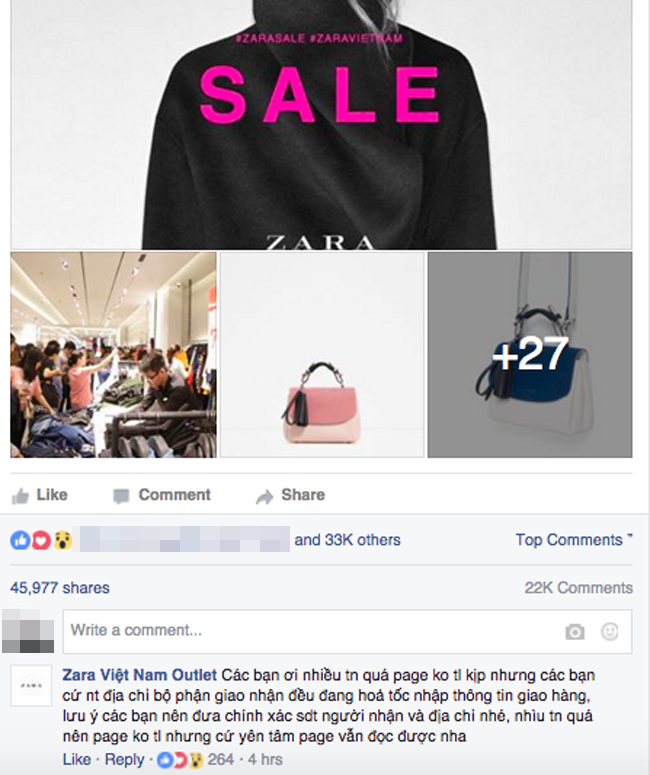Open the emoji picker smiley icon

click(609, 631)
